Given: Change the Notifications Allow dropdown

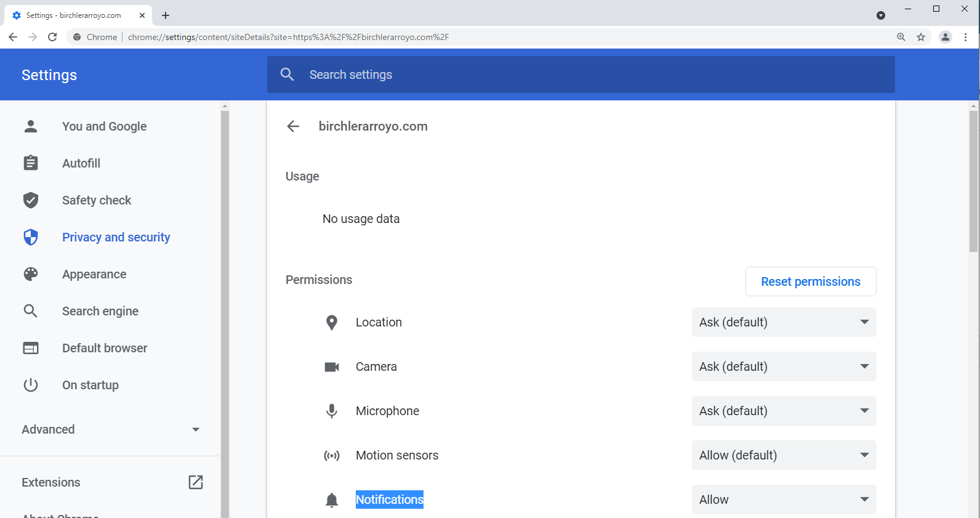Looking at the screenshot, I should (784, 500).
